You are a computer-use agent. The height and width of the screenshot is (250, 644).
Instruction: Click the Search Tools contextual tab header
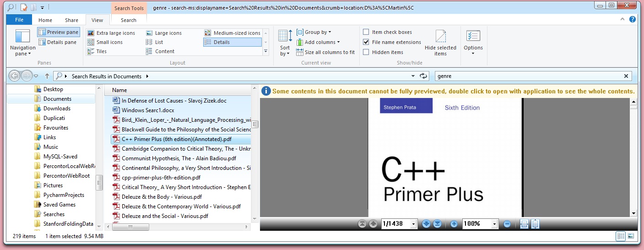coord(129,8)
